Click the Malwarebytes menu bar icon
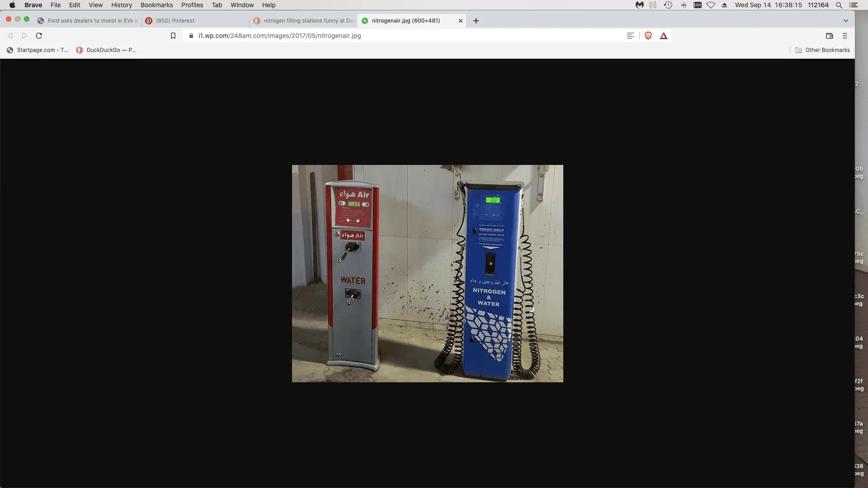868x488 pixels. click(639, 5)
